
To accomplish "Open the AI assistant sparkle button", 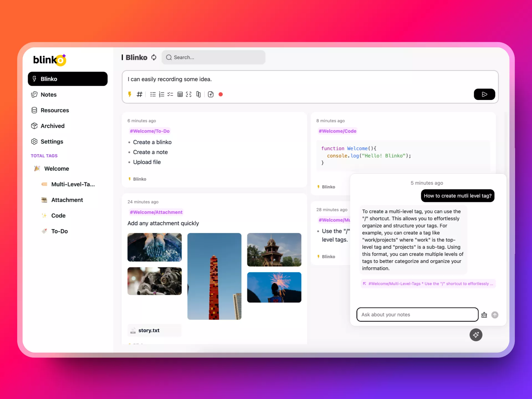I will (476, 334).
